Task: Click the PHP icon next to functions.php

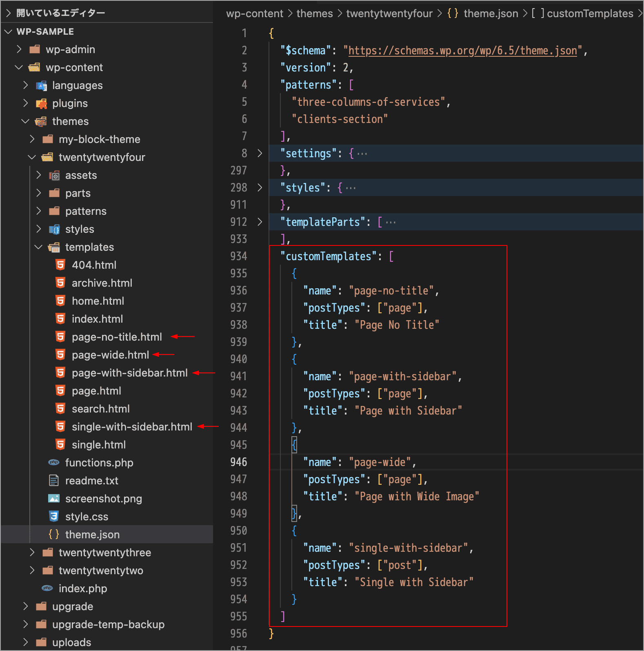Action: [x=54, y=463]
